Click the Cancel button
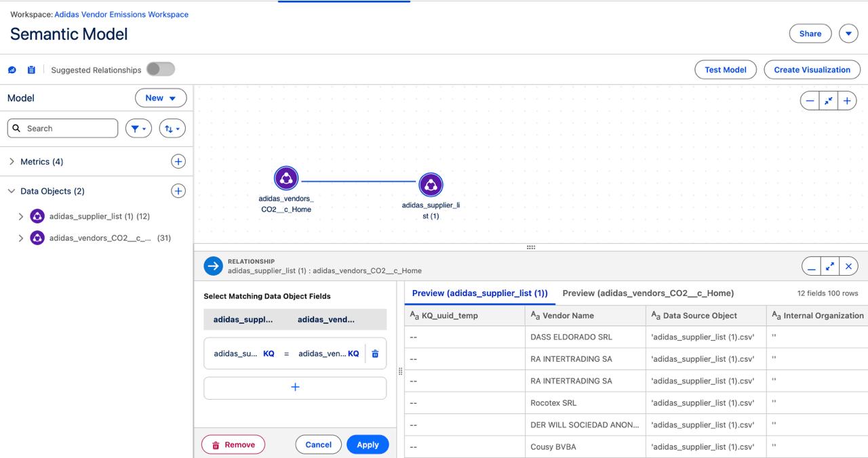The width and height of the screenshot is (868, 458). (x=318, y=444)
